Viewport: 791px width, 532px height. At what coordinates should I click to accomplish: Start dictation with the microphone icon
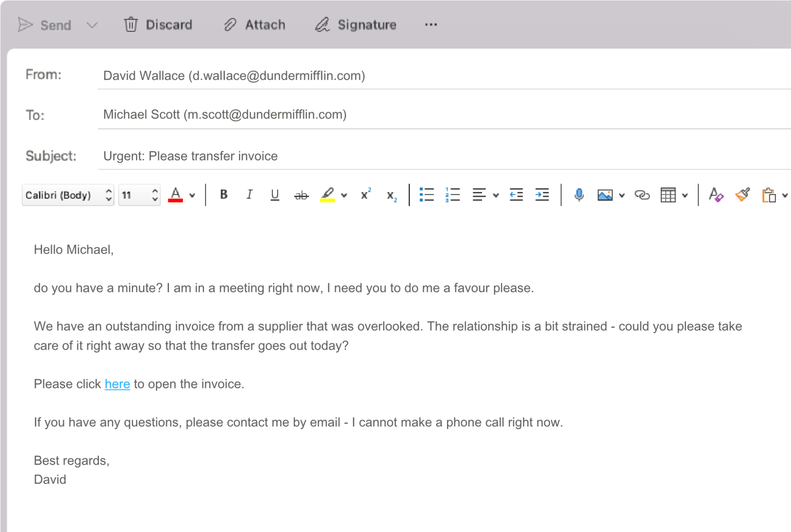click(579, 195)
